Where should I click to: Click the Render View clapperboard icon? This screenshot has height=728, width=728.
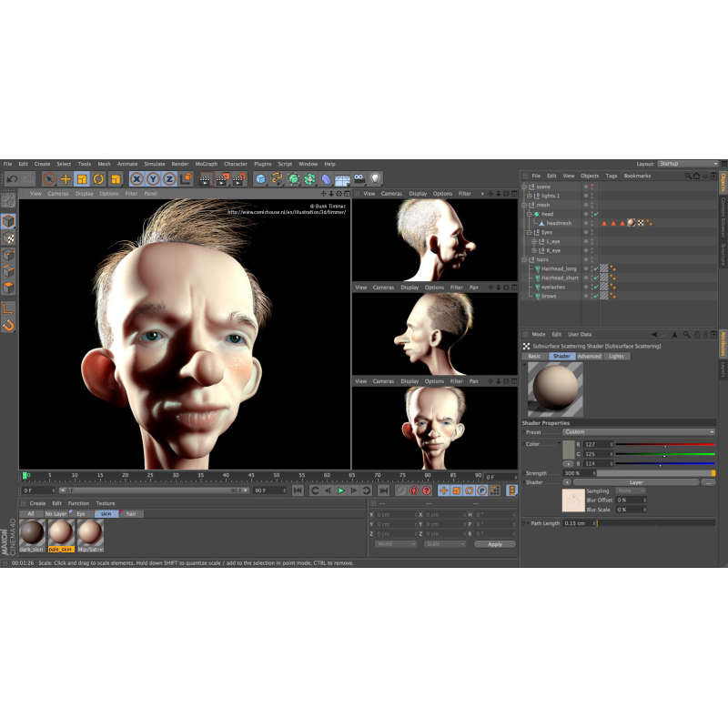point(206,179)
